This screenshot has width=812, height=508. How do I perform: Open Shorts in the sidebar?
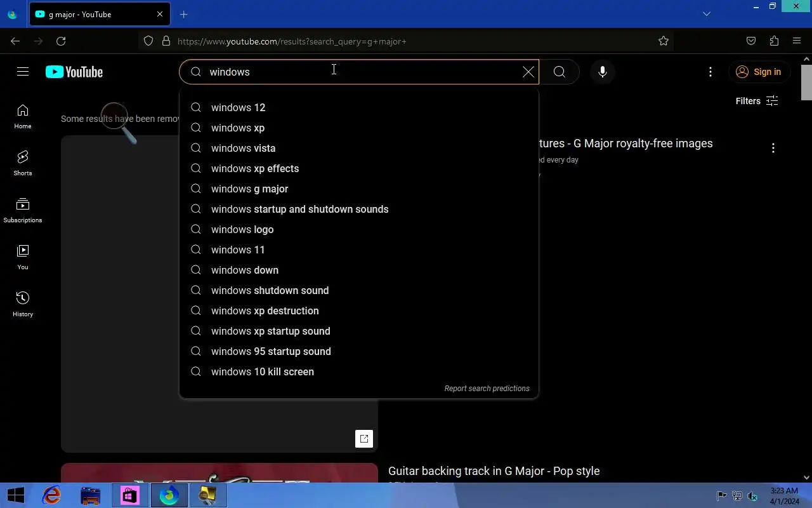click(23, 163)
